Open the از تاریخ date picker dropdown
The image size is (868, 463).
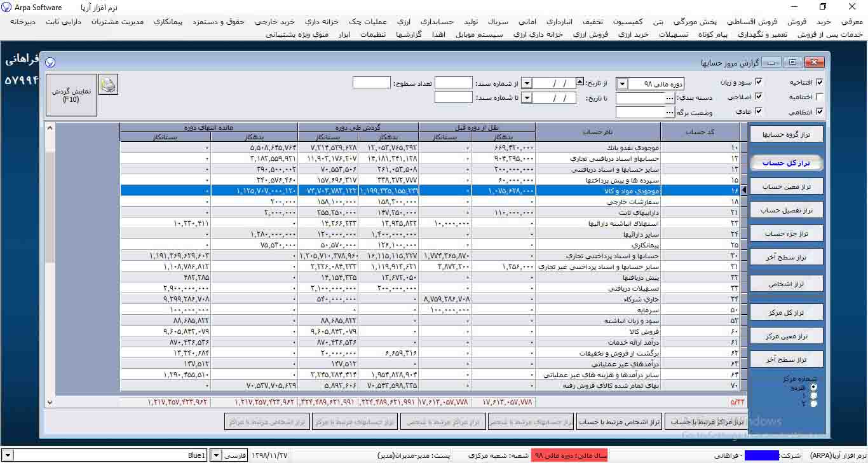click(526, 83)
